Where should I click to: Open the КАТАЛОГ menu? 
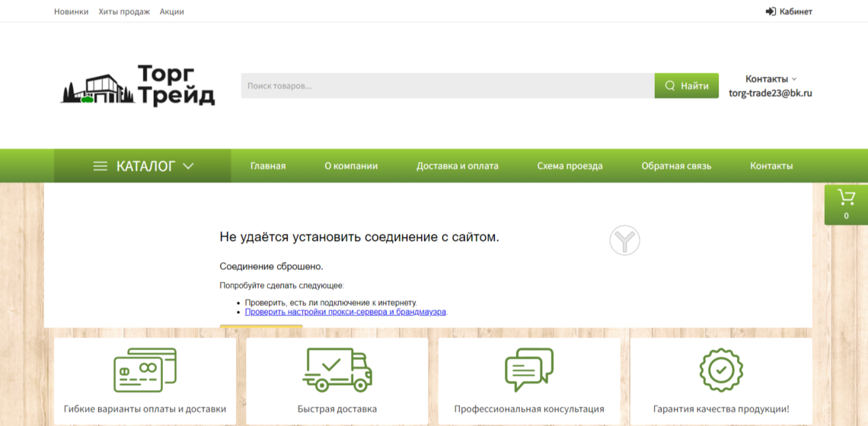click(x=142, y=165)
